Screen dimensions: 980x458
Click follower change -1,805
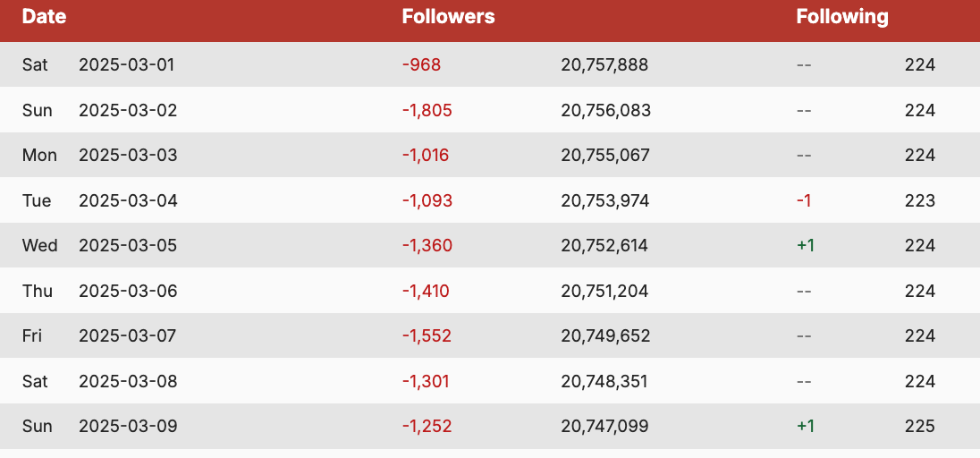[x=427, y=110]
